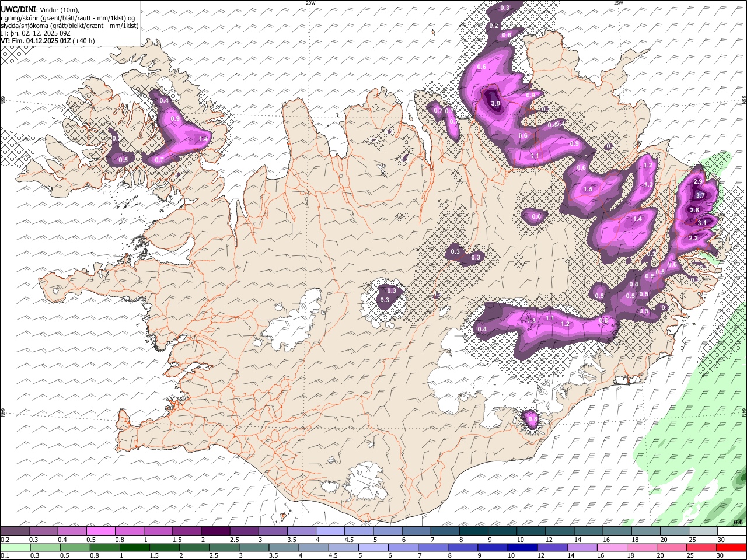
Task: Click the upper legend swatch starting at 0.2
Action: tap(15, 531)
